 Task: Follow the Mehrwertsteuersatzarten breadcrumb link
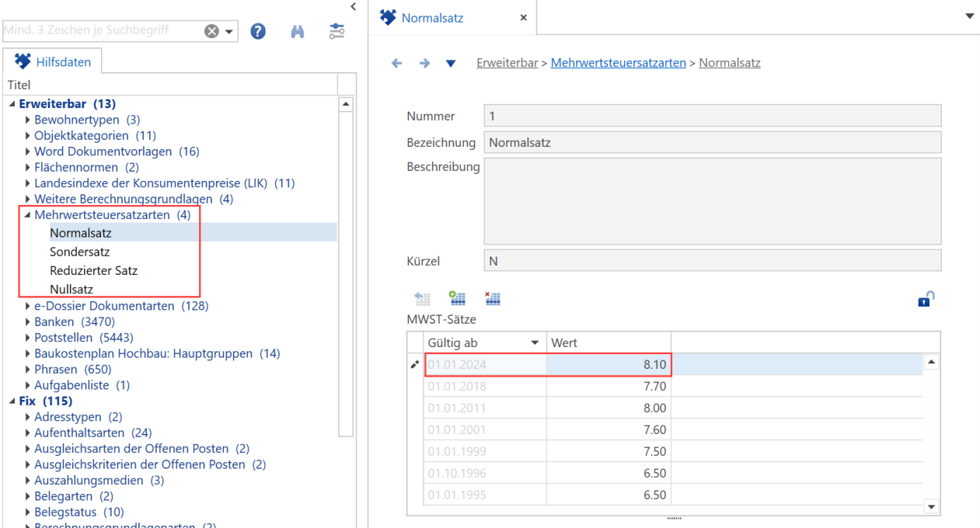click(x=619, y=63)
